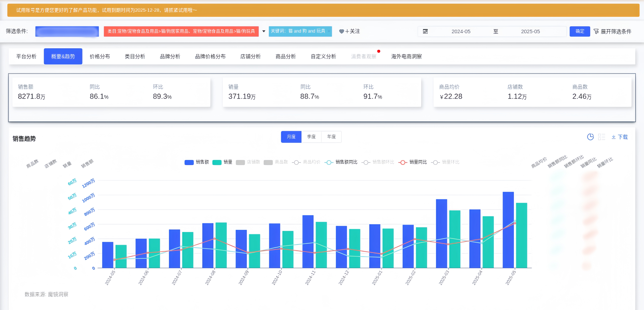This screenshot has height=310, width=644.
Task: Toggle 销量同比 line in legend
Action: coord(413,162)
